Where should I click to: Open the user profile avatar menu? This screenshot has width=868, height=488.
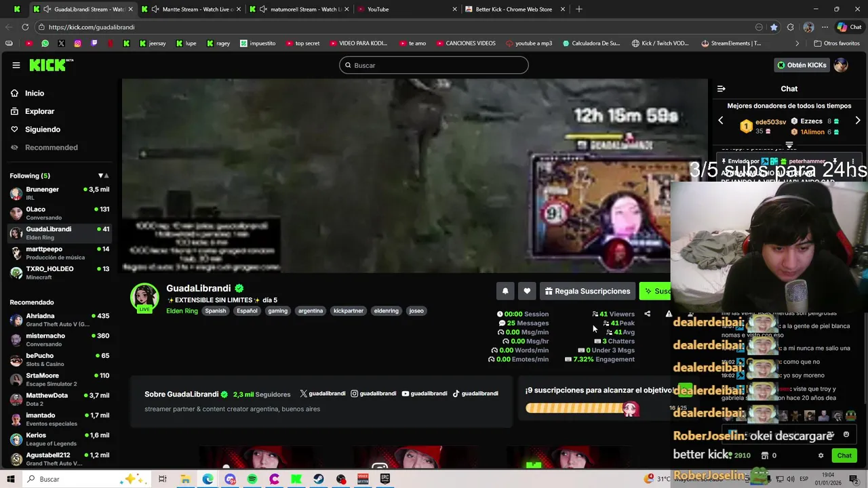[x=841, y=65]
